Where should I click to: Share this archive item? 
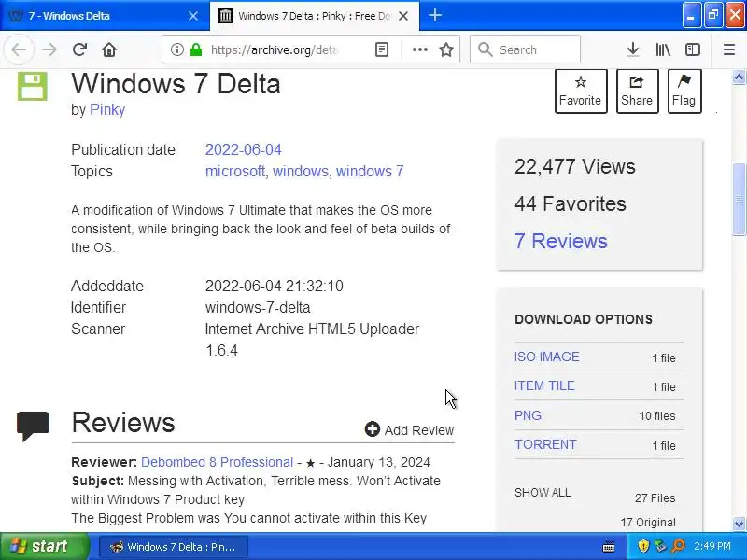(637, 91)
